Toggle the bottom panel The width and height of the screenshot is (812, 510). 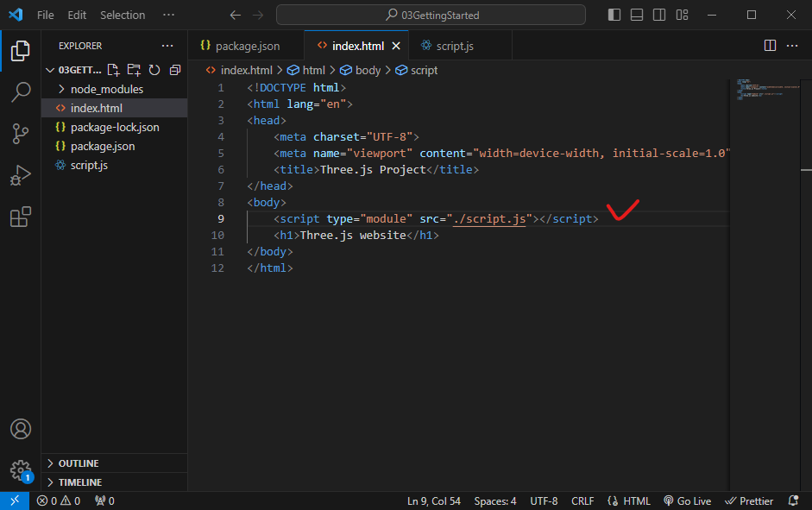click(x=637, y=15)
